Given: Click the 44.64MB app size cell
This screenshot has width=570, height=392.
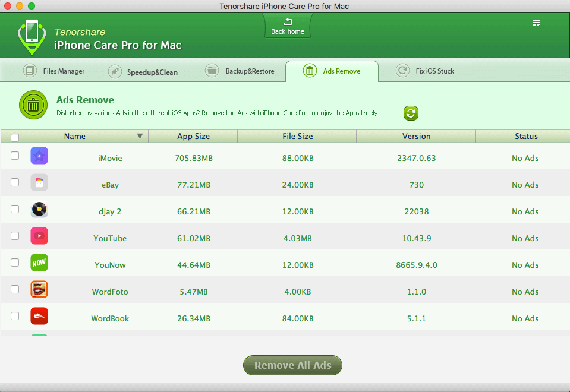Looking at the screenshot, I should coord(194,265).
